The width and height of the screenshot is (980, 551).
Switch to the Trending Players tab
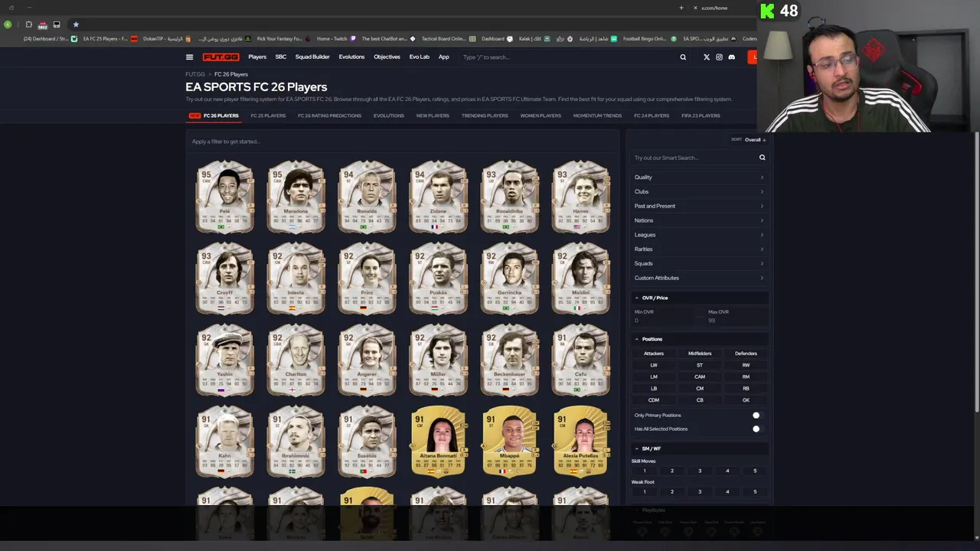[485, 116]
